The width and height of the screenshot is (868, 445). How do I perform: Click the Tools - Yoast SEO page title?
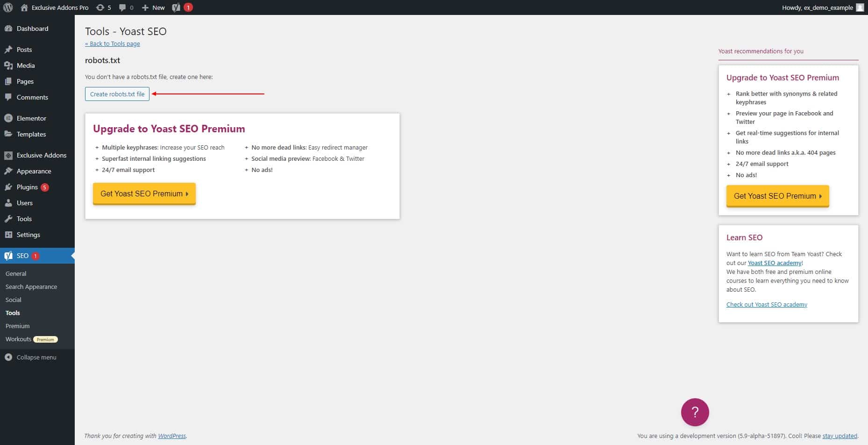[x=126, y=31]
